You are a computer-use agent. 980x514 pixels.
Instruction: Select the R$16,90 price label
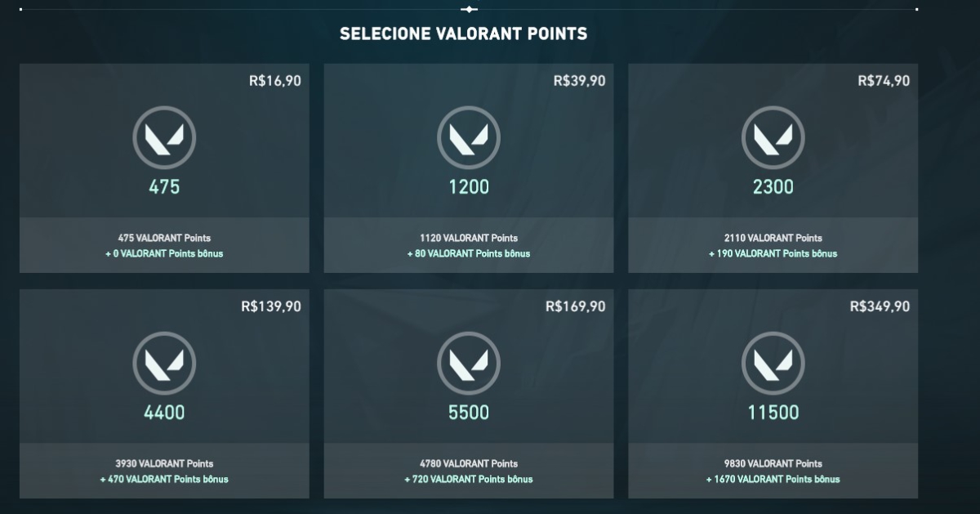click(x=274, y=81)
